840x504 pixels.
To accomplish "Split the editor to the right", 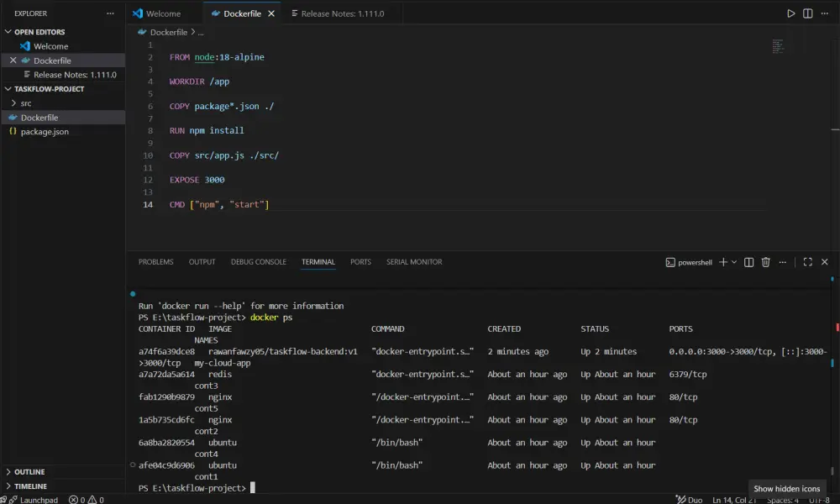I will (807, 13).
